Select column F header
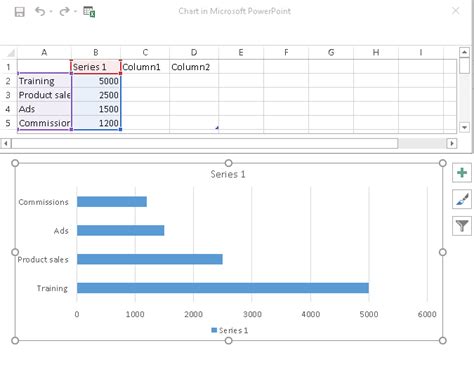474x369 pixels. (x=286, y=53)
